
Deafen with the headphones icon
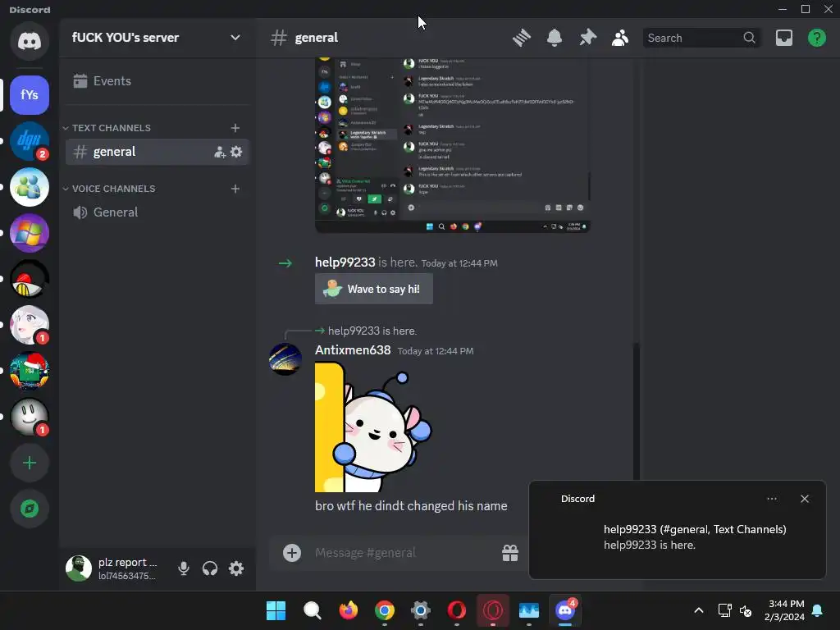210,568
